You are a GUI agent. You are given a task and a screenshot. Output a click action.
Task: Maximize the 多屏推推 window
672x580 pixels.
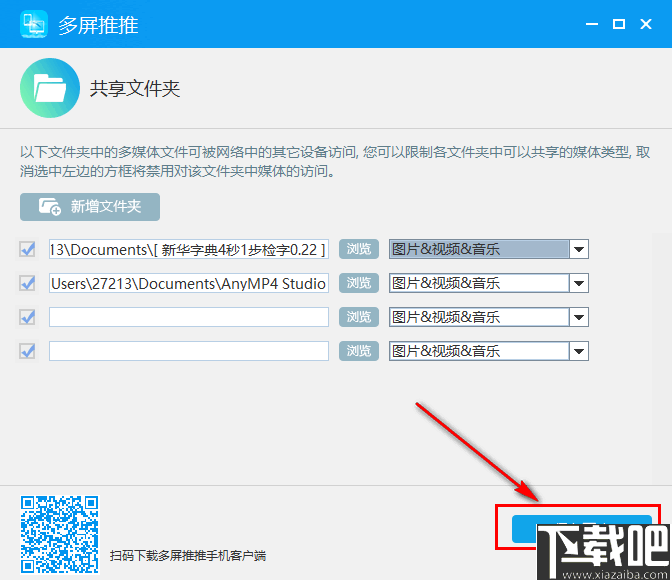tap(619, 24)
